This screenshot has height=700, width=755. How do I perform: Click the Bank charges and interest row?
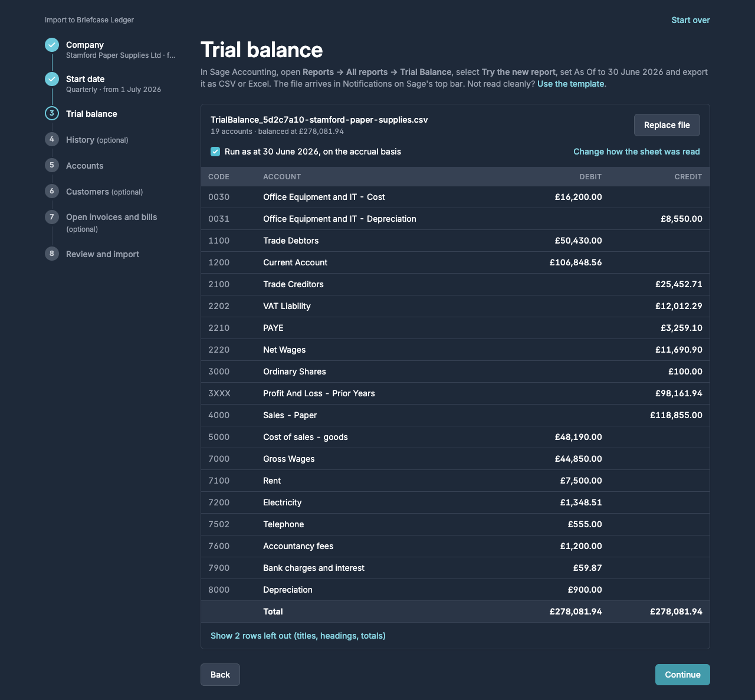pyautogui.click(x=455, y=568)
